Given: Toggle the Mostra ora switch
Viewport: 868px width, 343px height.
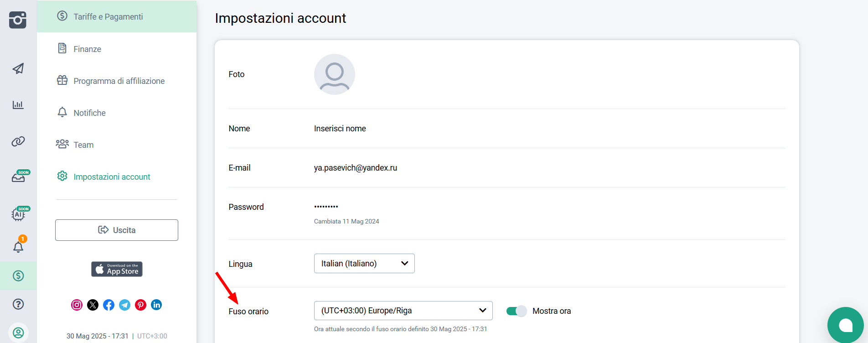Looking at the screenshot, I should pos(516,311).
